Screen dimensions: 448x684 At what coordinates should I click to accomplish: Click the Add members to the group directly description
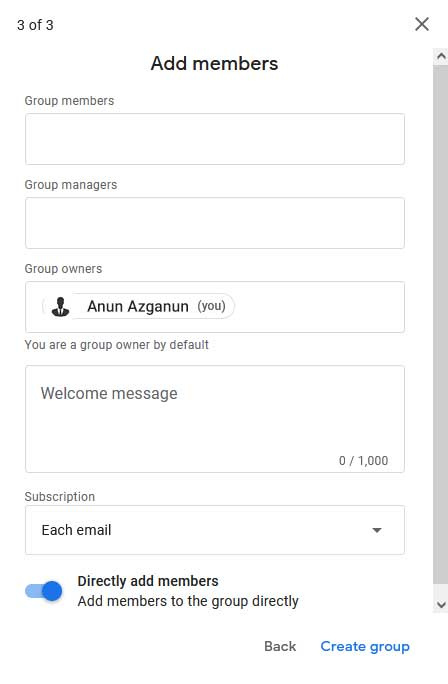click(188, 601)
